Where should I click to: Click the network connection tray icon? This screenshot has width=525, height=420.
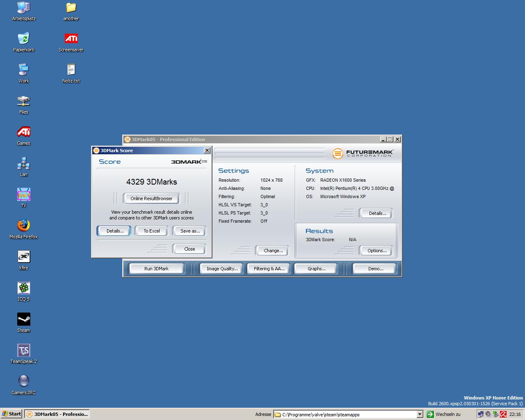tap(481, 414)
